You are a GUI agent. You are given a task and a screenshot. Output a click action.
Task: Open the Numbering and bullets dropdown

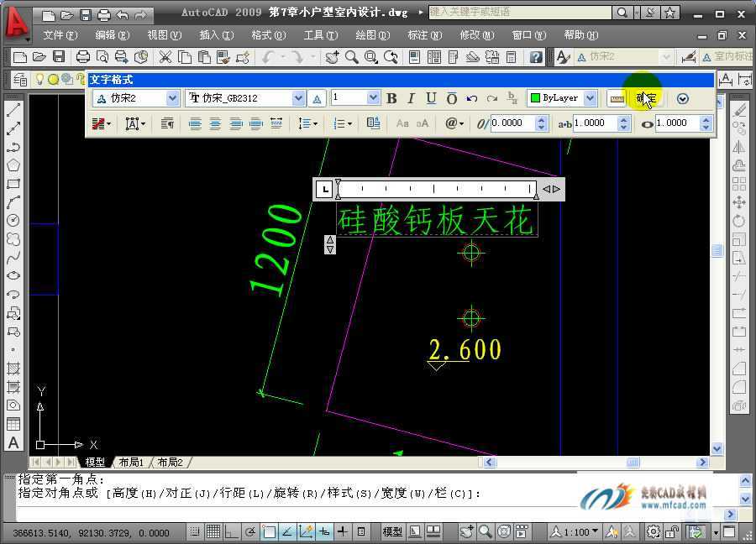(343, 124)
